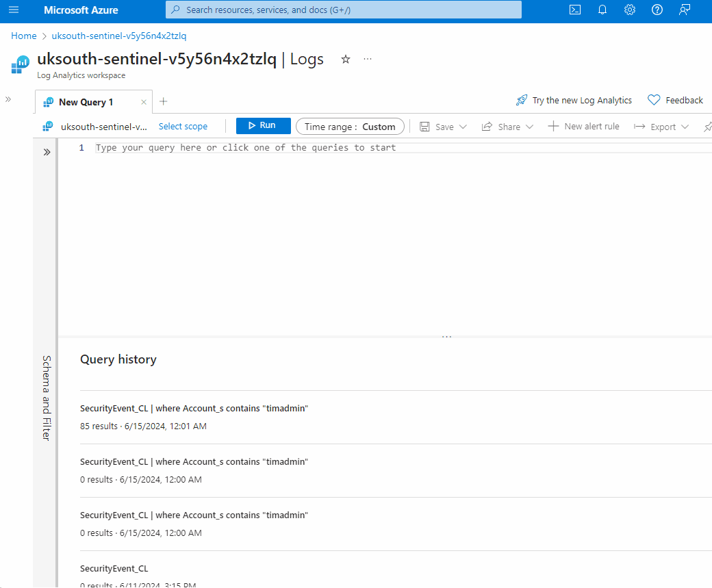Click '85 results · 6/15/2024, 12:01 AM'
Screen dimensions: 712x588
click(143, 426)
